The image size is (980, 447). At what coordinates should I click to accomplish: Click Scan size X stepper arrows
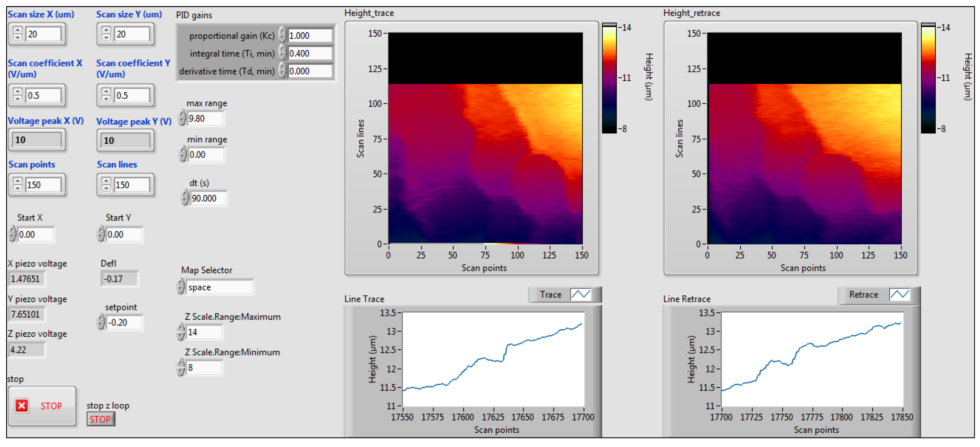pos(18,34)
